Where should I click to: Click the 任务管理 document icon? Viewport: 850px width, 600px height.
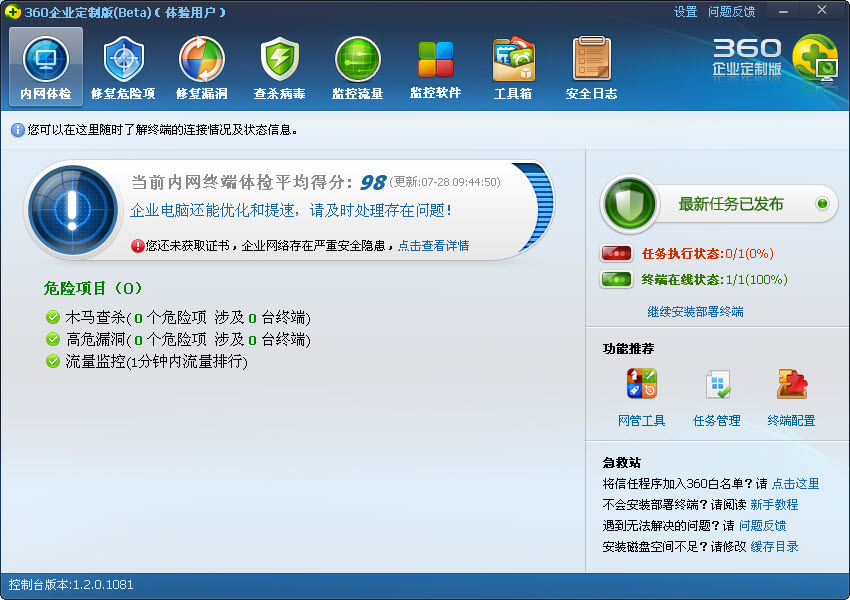point(718,383)
